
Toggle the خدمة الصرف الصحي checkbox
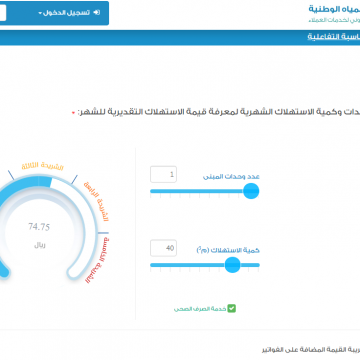tap(232, 309)
